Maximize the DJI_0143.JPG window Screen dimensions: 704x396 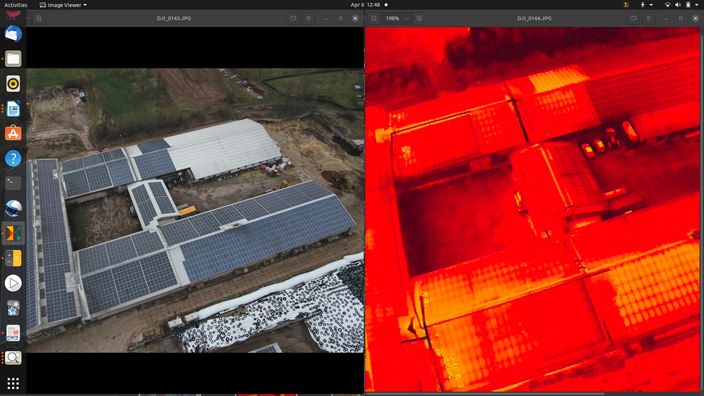[340, 18]
